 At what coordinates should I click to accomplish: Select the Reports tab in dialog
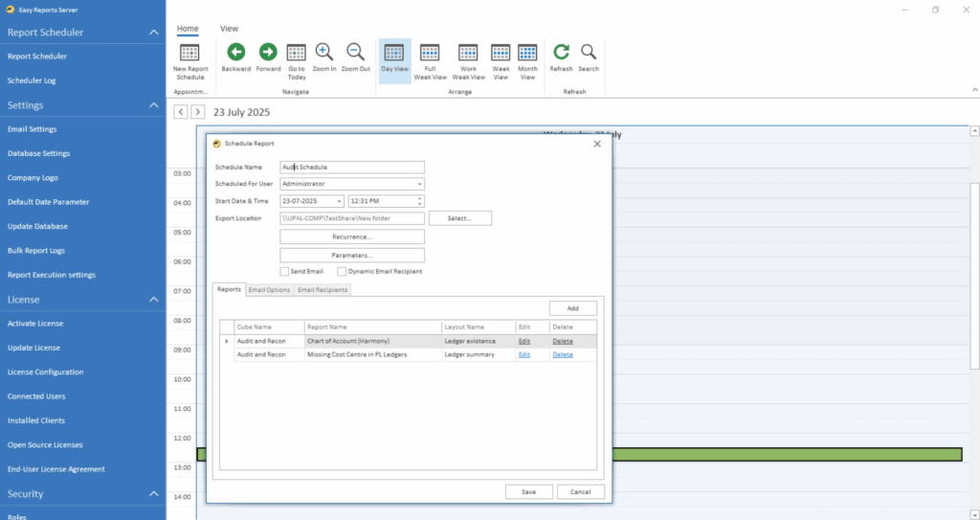pos(229,290)
